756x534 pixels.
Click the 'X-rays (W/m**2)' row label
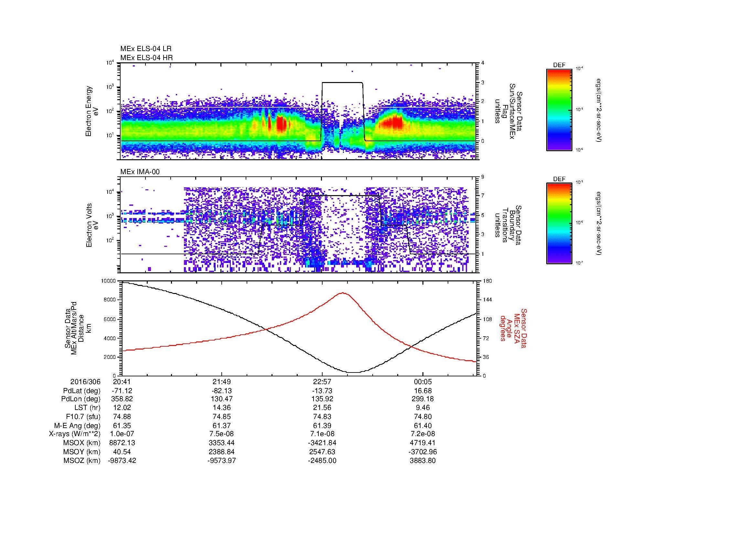click(75, 434)
